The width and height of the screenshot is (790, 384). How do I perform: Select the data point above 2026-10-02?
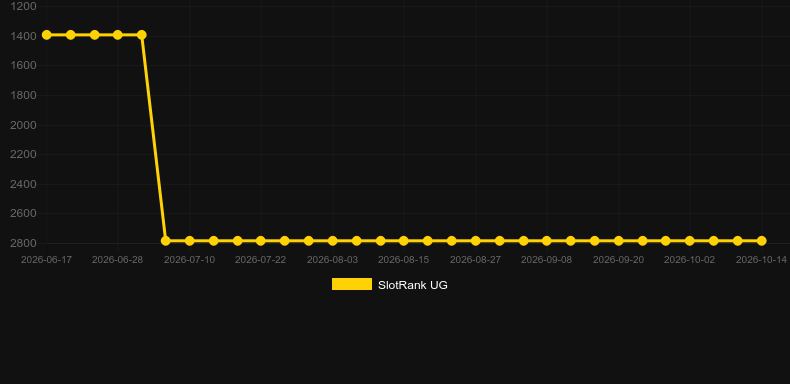click(x=690, y=241)
